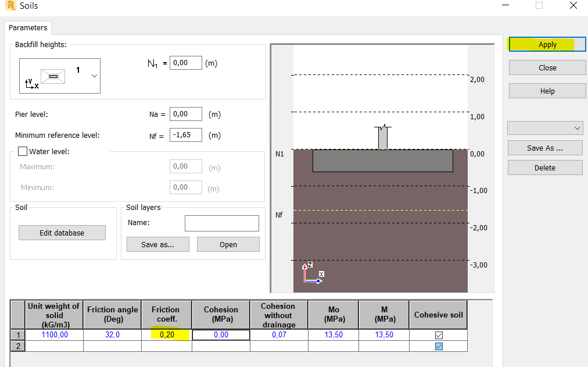
Task: Click the X-axis marker in the soil preview
Action: tap(321, 274)
